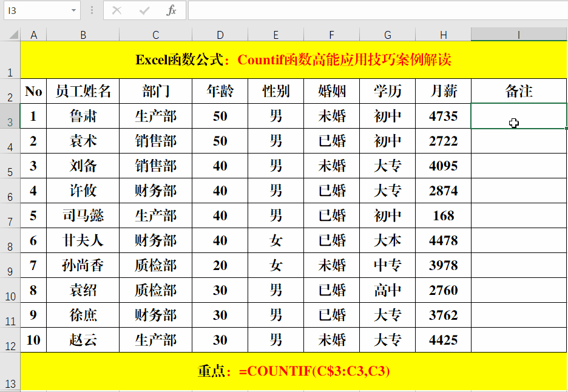Click the salary cell '168'
The image size is (568, 392).
(x=443, y=215)
